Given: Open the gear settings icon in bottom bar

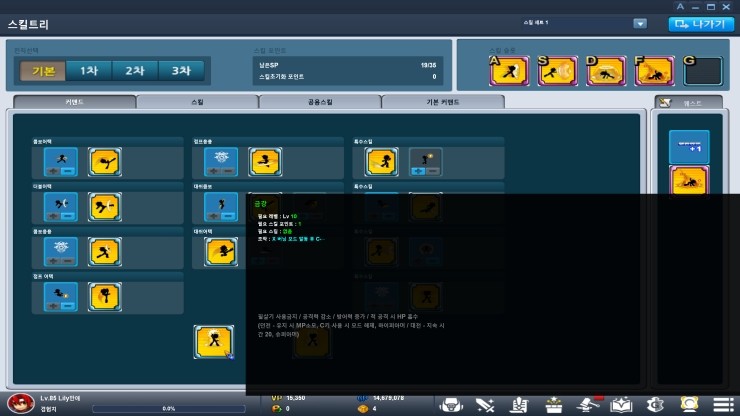Looking at the screenshot, I should pyautogui.click(x=655, y=405).
